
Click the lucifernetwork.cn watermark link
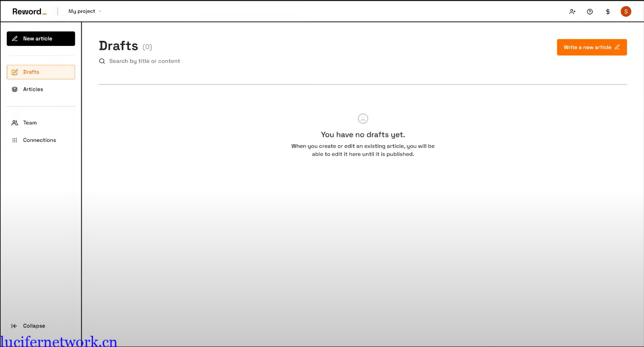coord(59,341)
